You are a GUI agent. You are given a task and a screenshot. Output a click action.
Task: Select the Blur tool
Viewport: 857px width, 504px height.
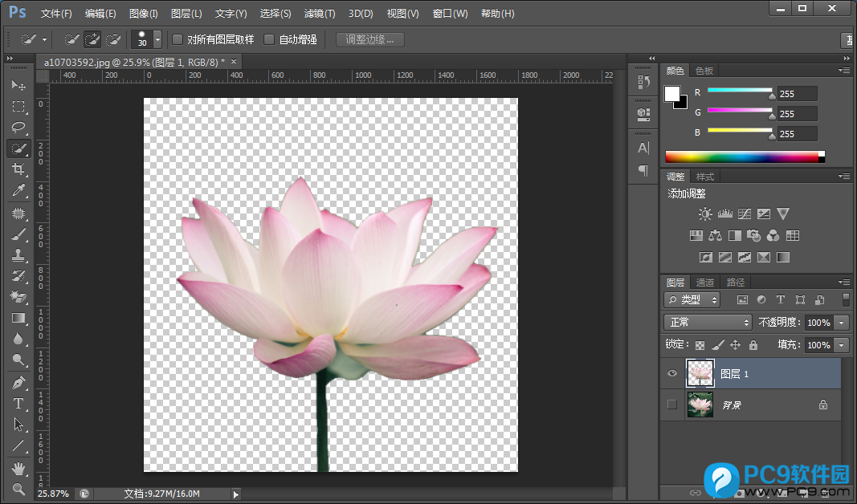pos(18,339)
